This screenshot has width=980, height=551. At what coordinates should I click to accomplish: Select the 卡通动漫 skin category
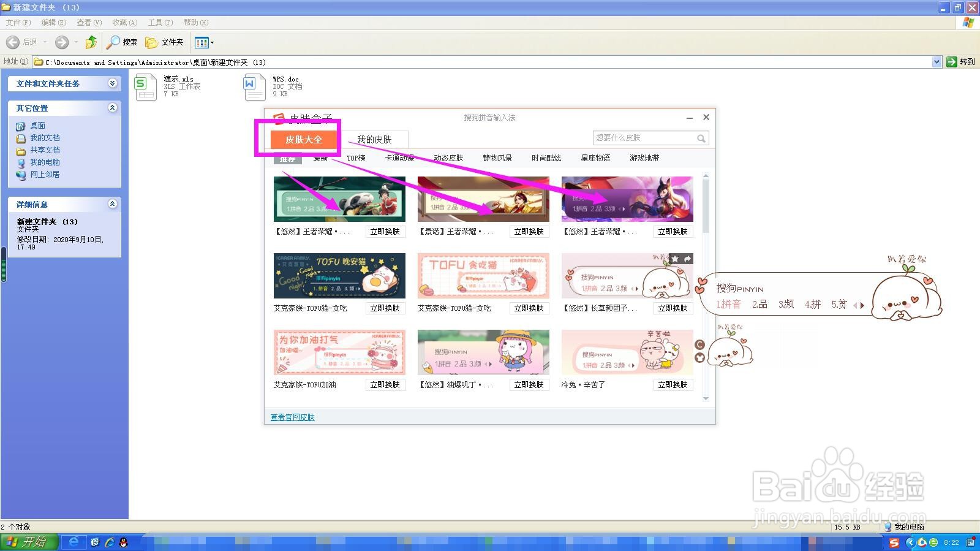(399, 158)
